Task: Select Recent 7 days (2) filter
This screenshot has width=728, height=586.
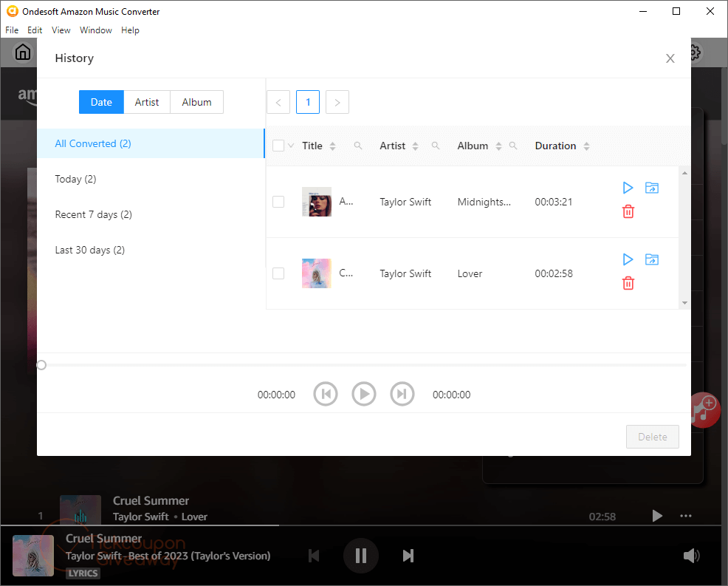Action: coord(151,214)
